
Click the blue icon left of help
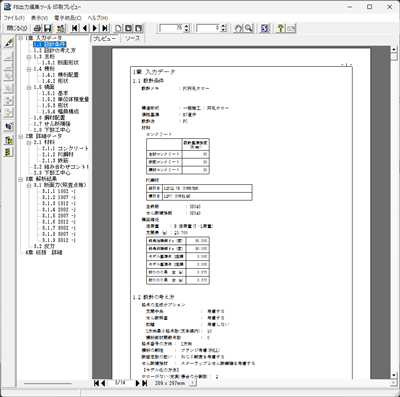click(x=264, y=28)
